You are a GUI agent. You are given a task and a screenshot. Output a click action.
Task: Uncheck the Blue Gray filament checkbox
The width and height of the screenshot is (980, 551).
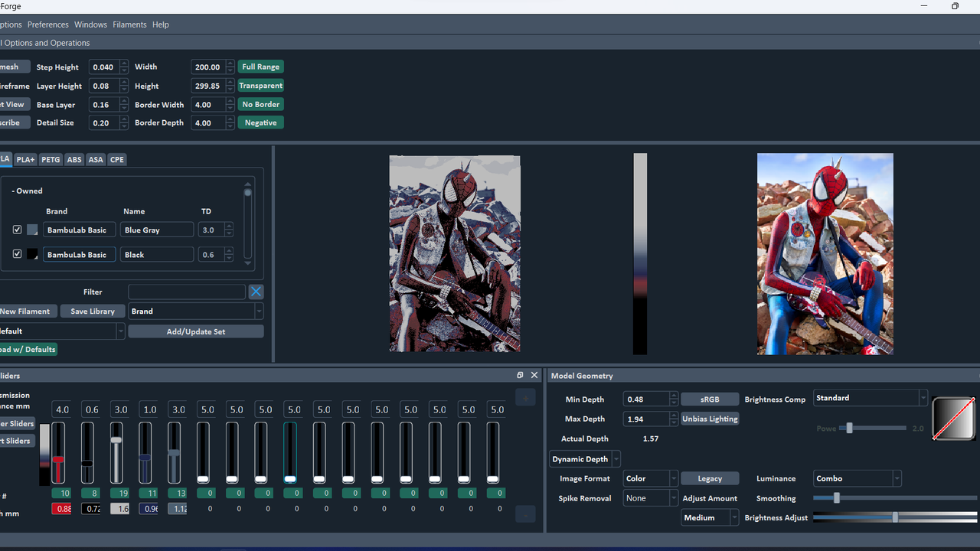(18, 230)
